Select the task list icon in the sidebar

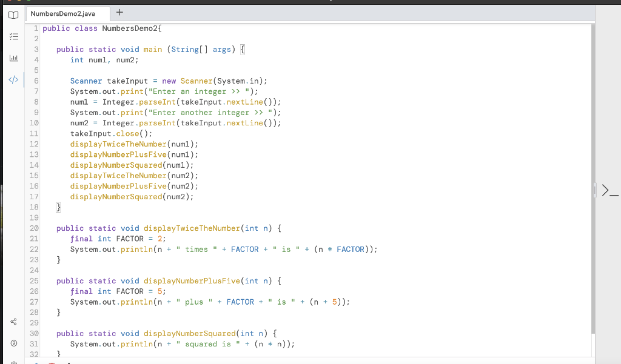pyautogui.click(x=13, y=36)
